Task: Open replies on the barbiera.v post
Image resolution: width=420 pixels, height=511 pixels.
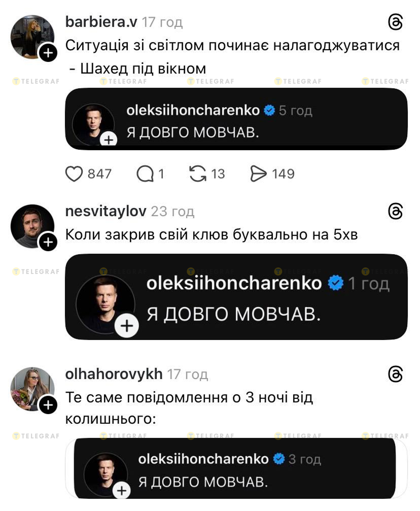Action: (145, 174)
